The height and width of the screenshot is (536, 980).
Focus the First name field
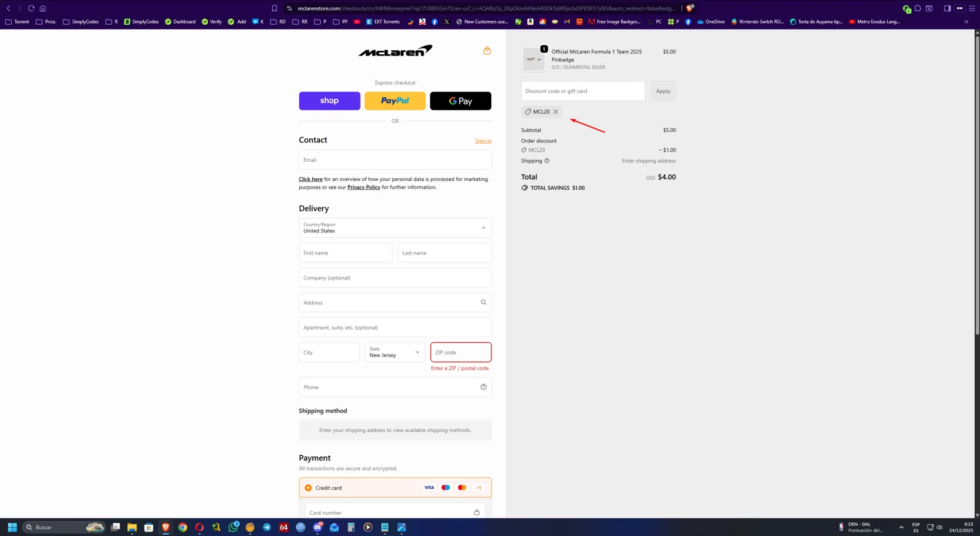(346, 253)
